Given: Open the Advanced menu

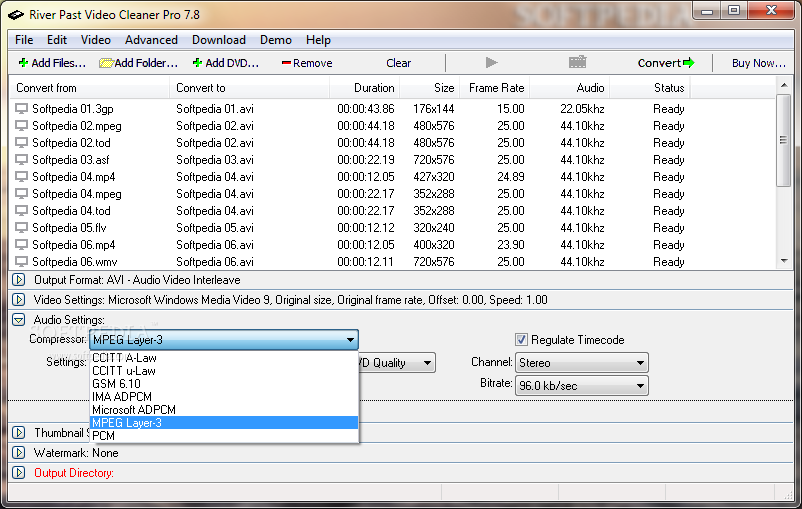Looking at the screenshot, I should point(151,40).
